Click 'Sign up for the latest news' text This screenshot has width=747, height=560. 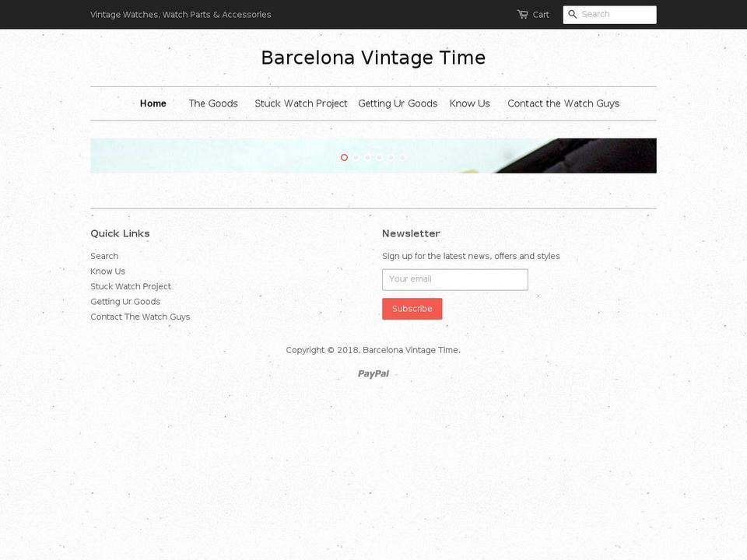[x=436, y=256]
